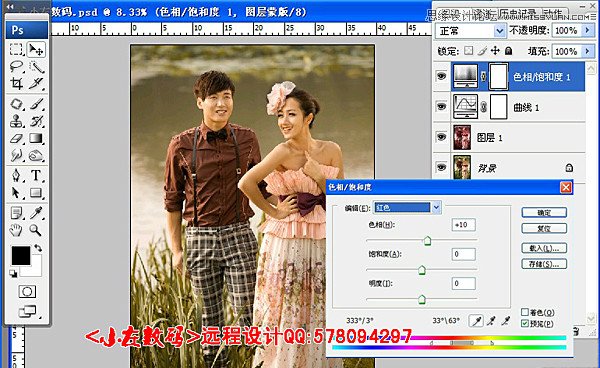Viewport: 600px width, 368px height.
Task: Open the 不透明度 opacity slider arrow
Action: point(587,30)
